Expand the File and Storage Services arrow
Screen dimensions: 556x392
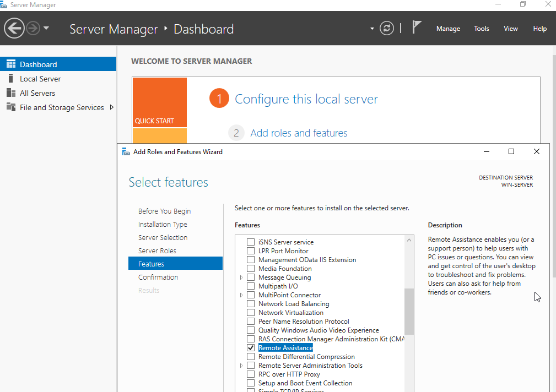(112, 107)
